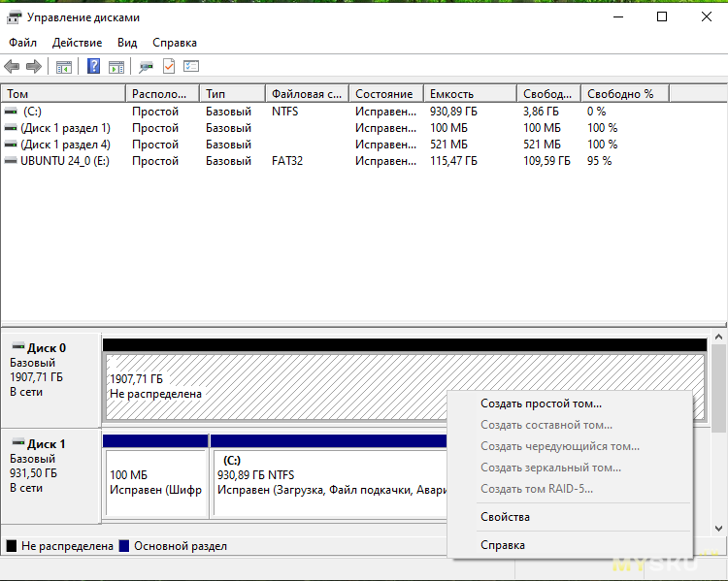728x581 pixels.
Task: Toggle the action pane toolbar icon
Action: click(x=116, y=66)
